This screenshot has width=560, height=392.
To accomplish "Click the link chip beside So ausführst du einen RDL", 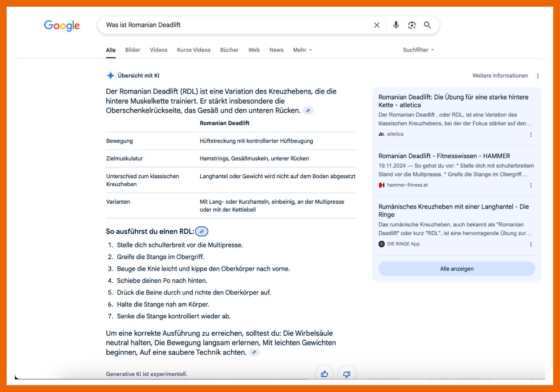I will click(x=202, y=231).
